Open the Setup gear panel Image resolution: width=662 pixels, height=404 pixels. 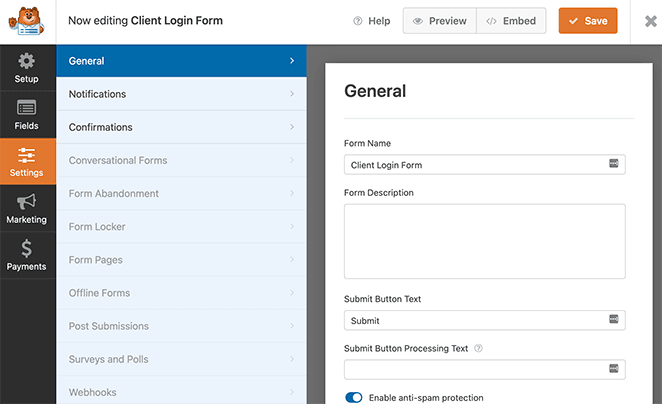pyautogui.click(x=27, y=68)
